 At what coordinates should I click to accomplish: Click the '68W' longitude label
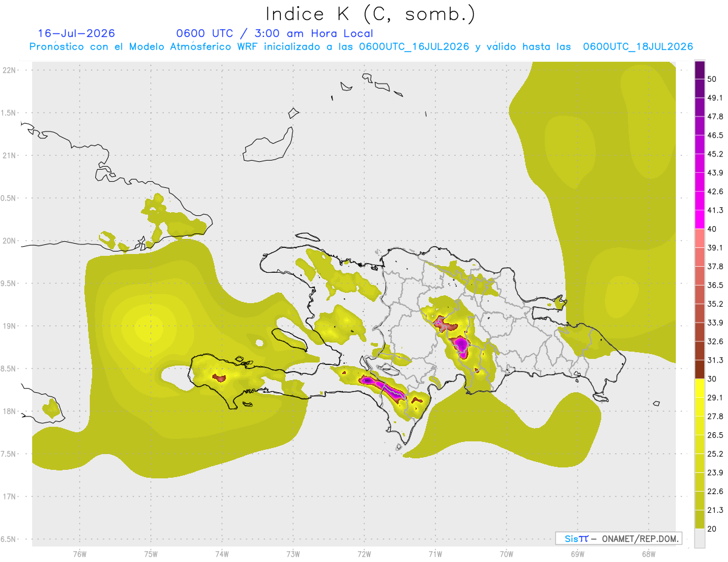click(649, 554)
